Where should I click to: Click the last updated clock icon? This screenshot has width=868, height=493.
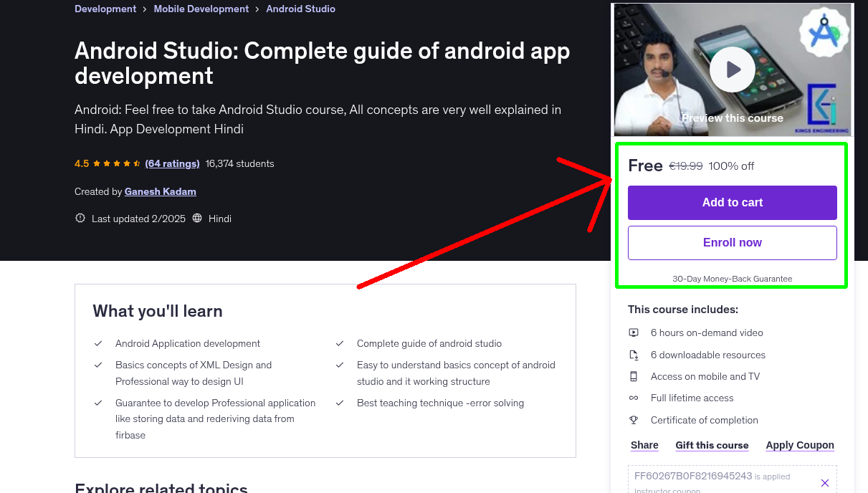[80, 219]
